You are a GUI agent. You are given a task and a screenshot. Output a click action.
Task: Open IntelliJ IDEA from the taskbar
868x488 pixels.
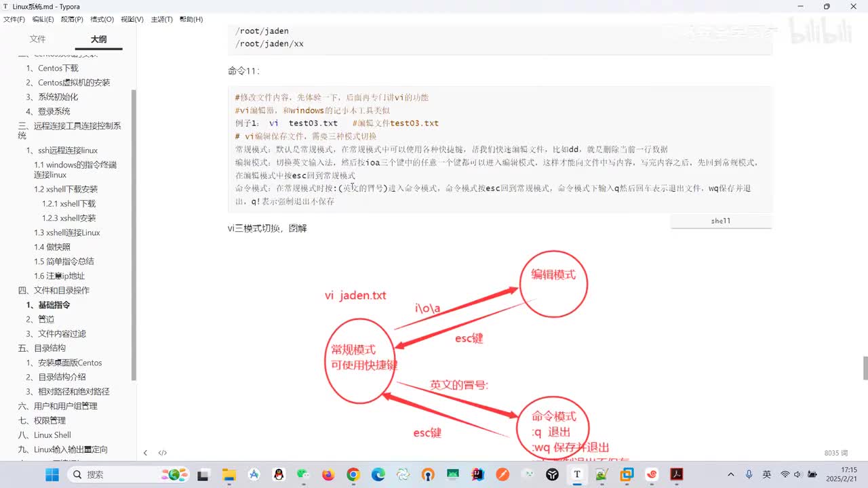(477, 474)
